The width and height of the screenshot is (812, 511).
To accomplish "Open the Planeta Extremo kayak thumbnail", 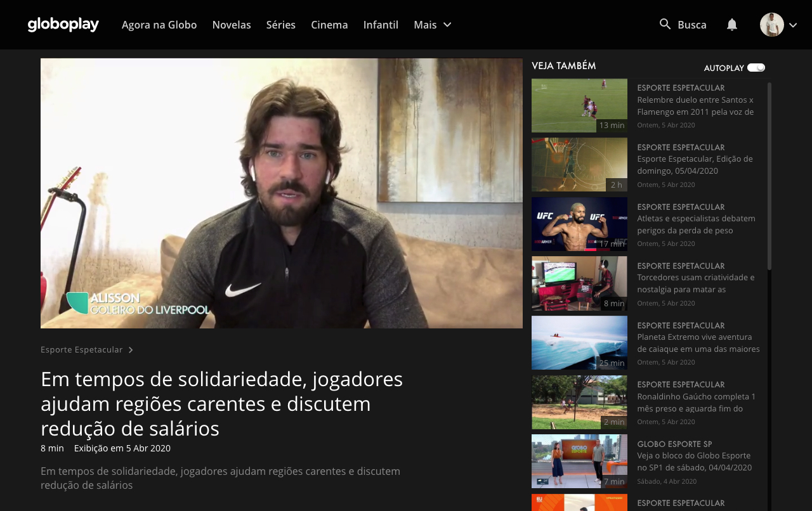I will point(579,342).
